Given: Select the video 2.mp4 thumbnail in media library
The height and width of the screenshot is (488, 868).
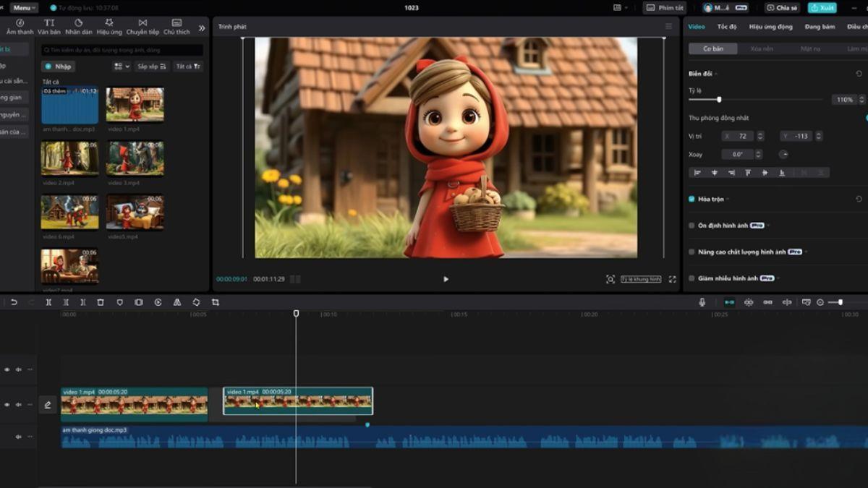Looking at the screenshot, I should coord(69,158).
